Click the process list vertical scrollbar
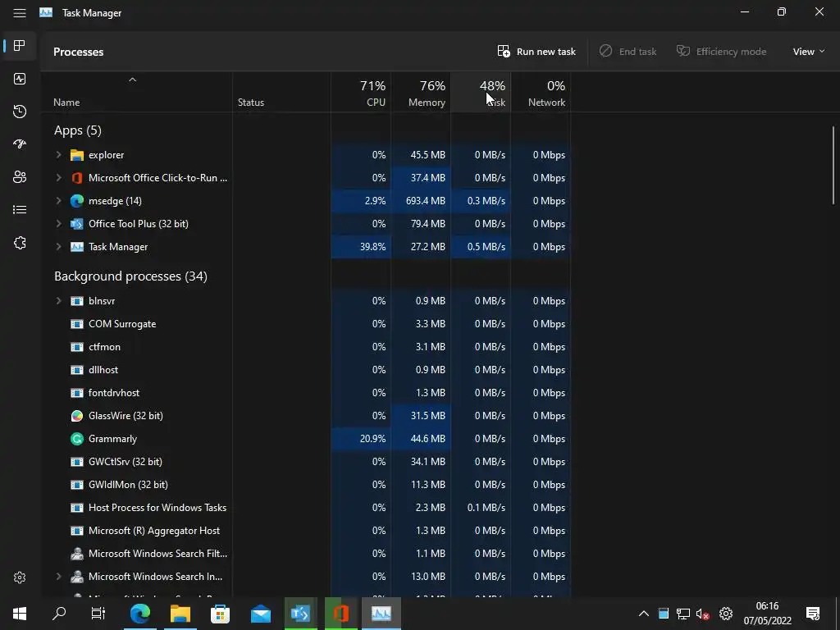The height and width of the screenshot is (630, 840). click(x=833, y=165)
